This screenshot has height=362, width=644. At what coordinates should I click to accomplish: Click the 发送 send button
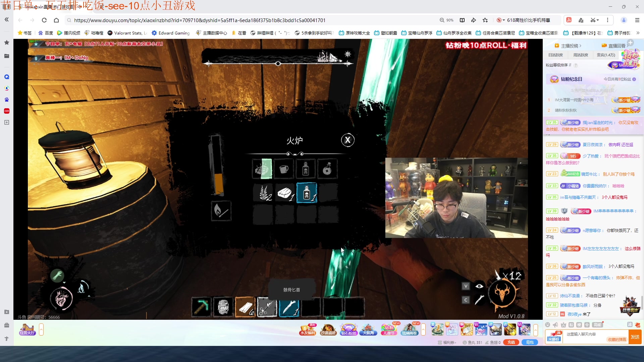point(635,337)
